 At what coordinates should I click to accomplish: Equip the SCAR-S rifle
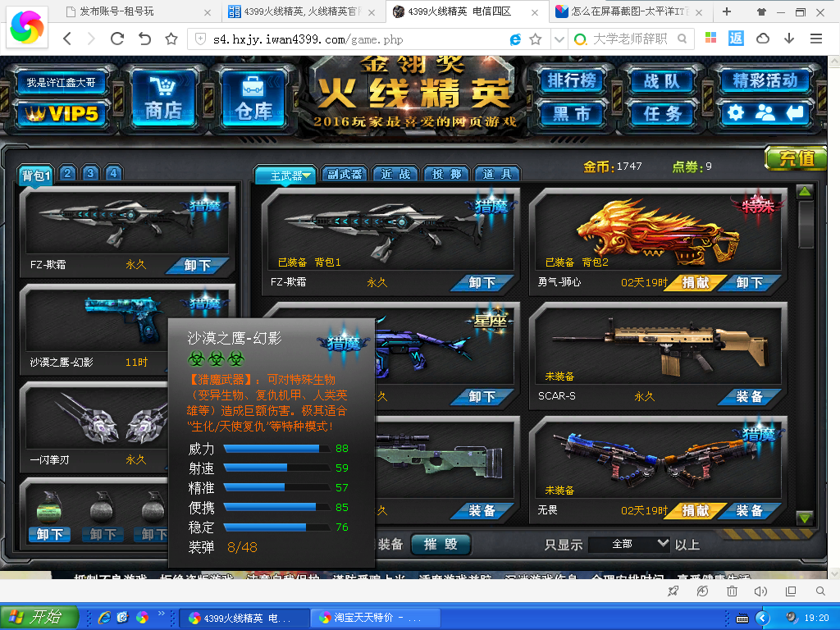coord(750,396)
